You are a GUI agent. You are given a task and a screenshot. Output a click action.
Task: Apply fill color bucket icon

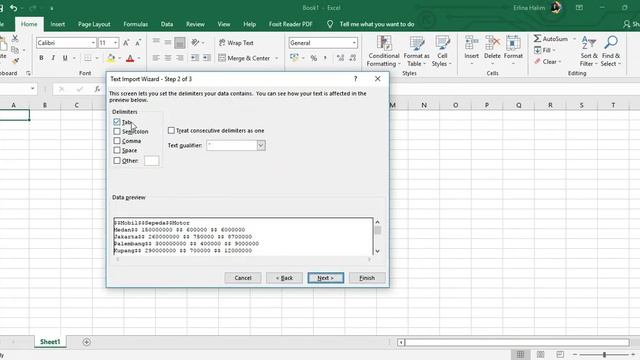[111, 58]
